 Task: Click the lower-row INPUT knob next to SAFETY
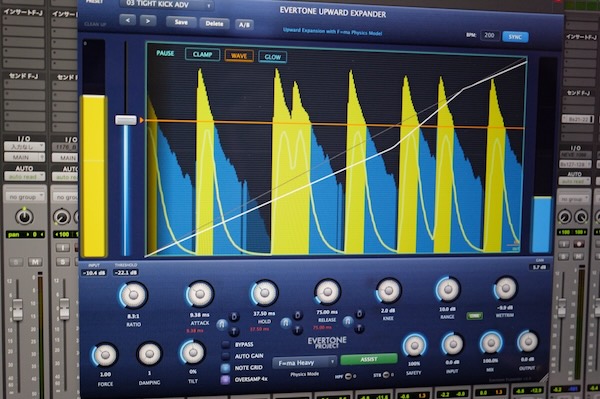[x=453, y=345]
